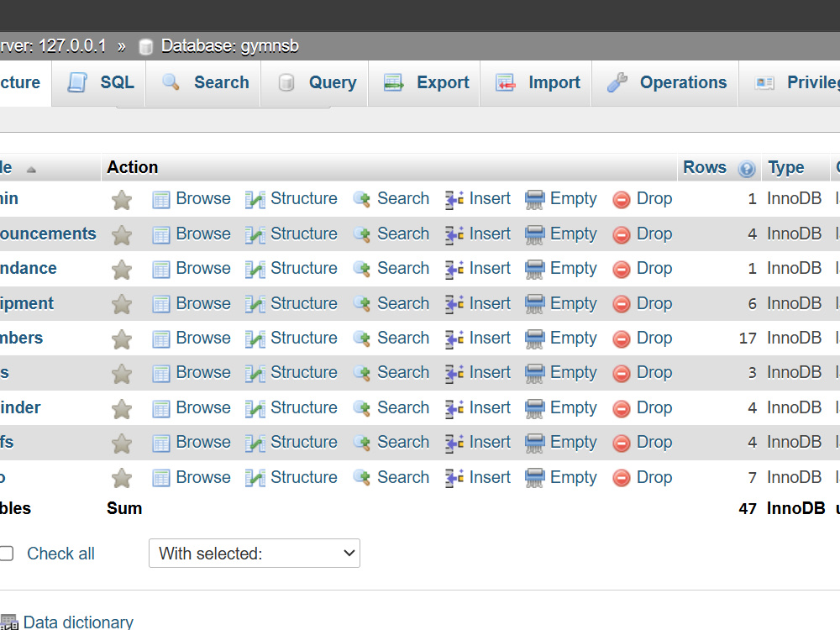Click the Empty icon in the 7-row table
Image resolution: width=840 pixels, height=630 pixels.
click(534, 479)
